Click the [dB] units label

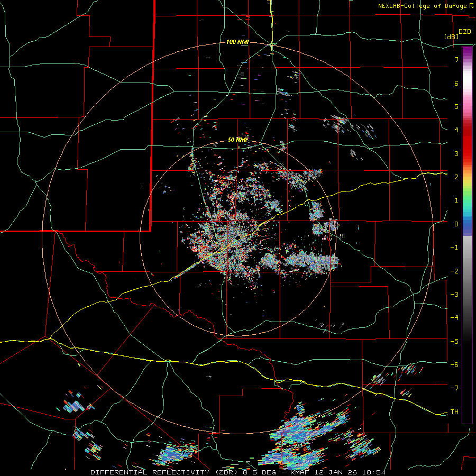[452, 36]
